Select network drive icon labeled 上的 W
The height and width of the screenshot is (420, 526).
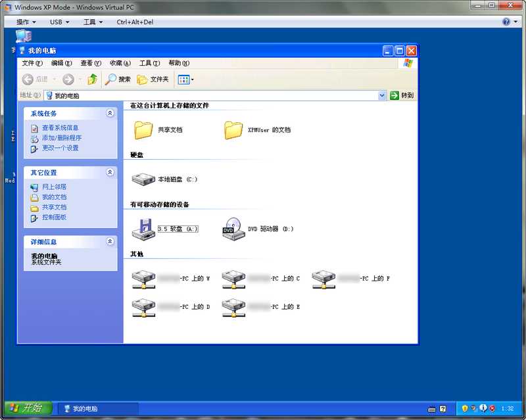143,279
